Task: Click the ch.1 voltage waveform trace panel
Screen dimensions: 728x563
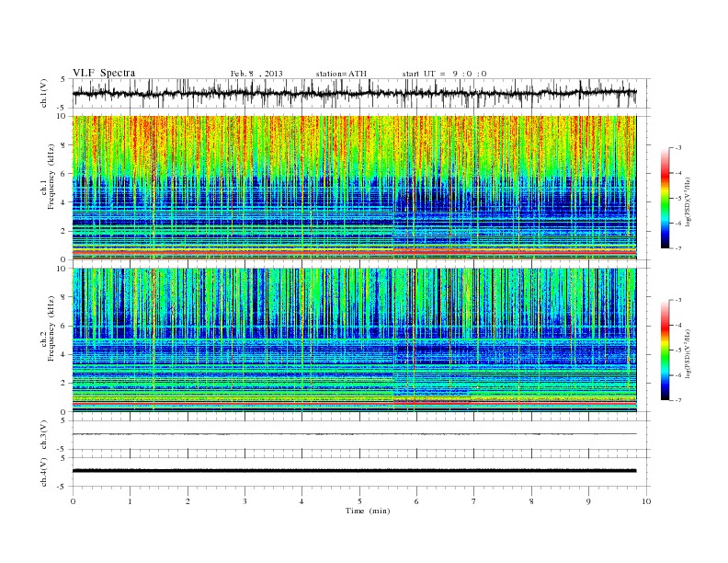Action: [x=360, y=93]
